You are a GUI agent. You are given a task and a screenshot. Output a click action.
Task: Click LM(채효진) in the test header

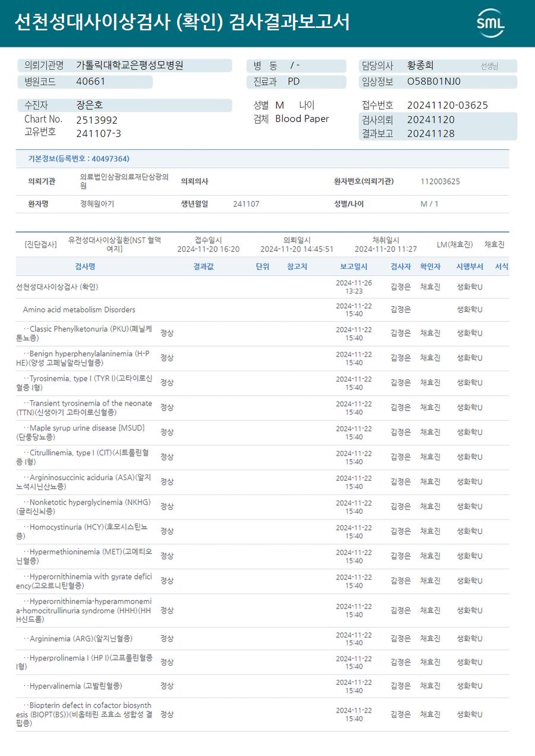point(455,244)
